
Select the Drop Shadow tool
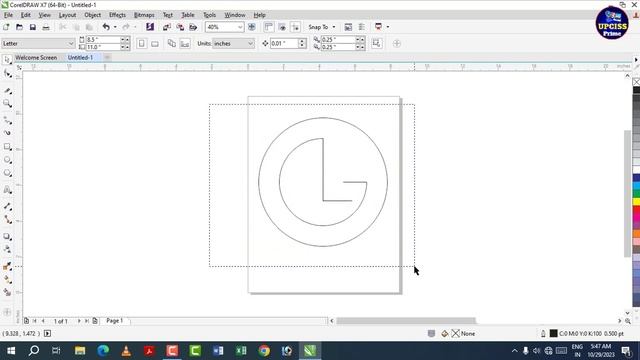[7, 236]
